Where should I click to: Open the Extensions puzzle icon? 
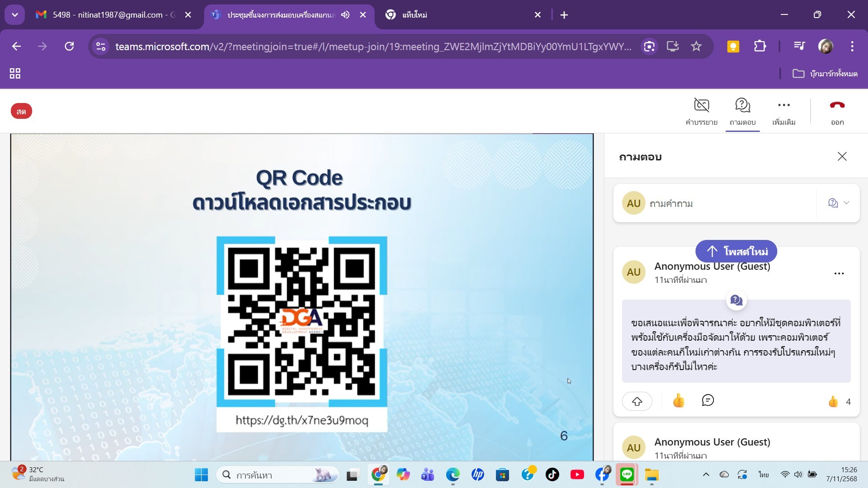[759, 46]
